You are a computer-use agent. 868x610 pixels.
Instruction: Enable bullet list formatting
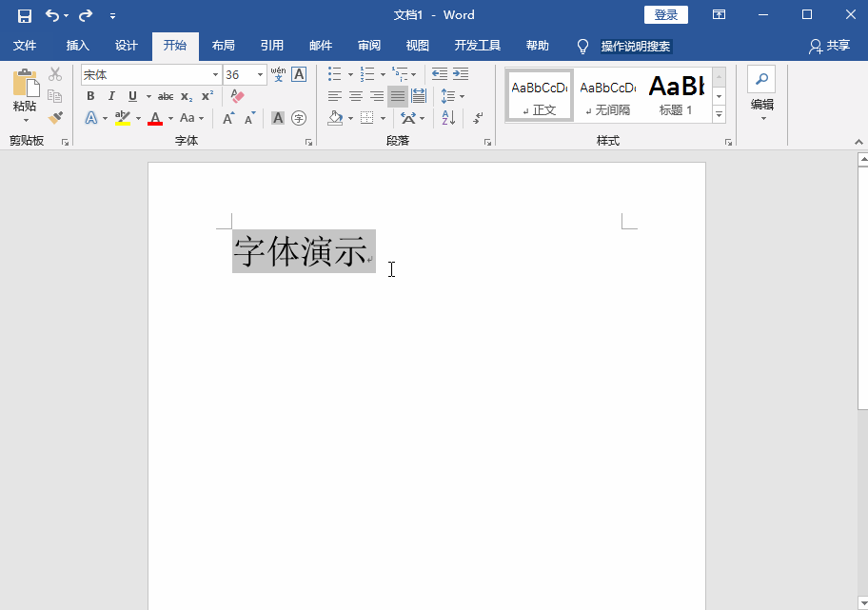[x=334, y=74]
